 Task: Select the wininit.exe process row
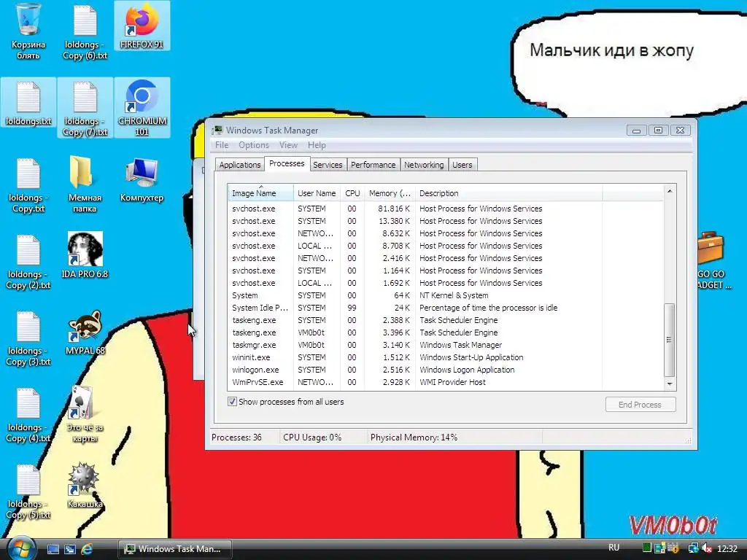(x=446, y=357)
